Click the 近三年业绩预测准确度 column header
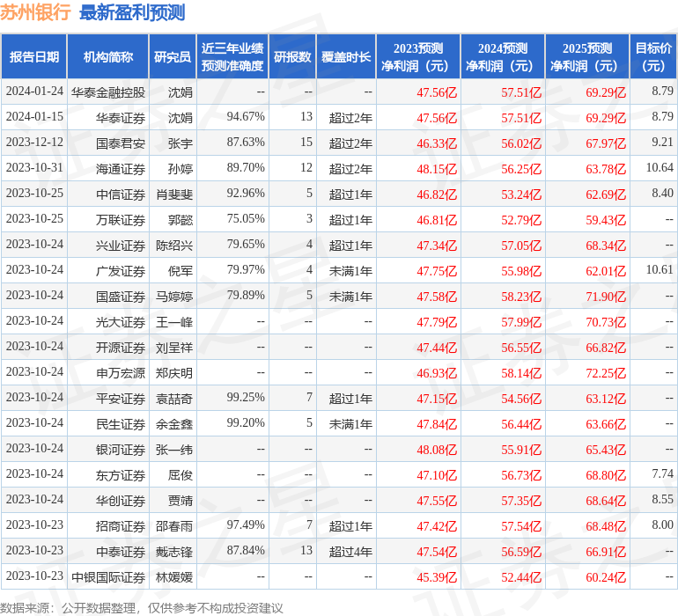The width and height of the screenshot is (678, 616). (x=232, y=56)
